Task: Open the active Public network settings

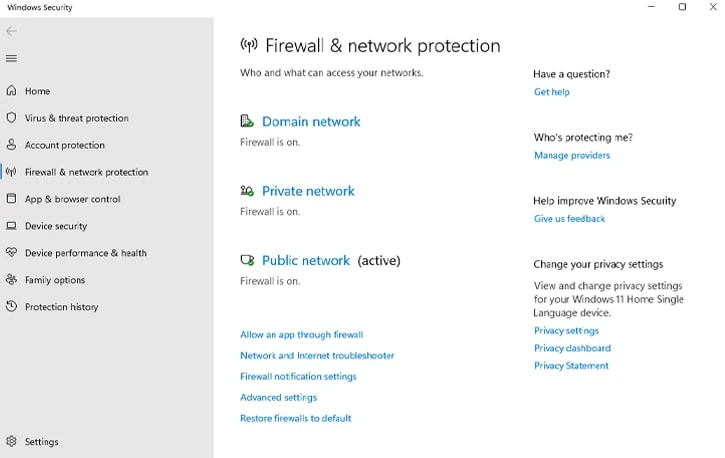Action: click(x=306, y=260)
